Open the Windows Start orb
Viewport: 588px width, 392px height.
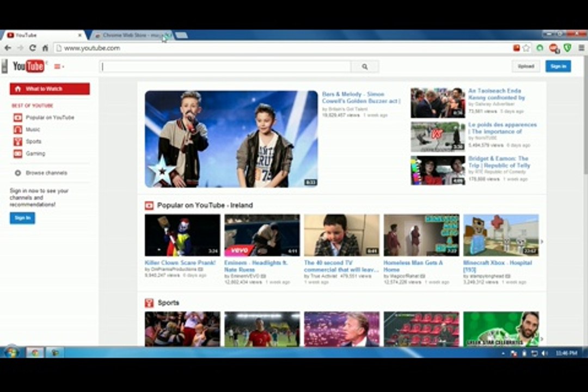(11, 352)
